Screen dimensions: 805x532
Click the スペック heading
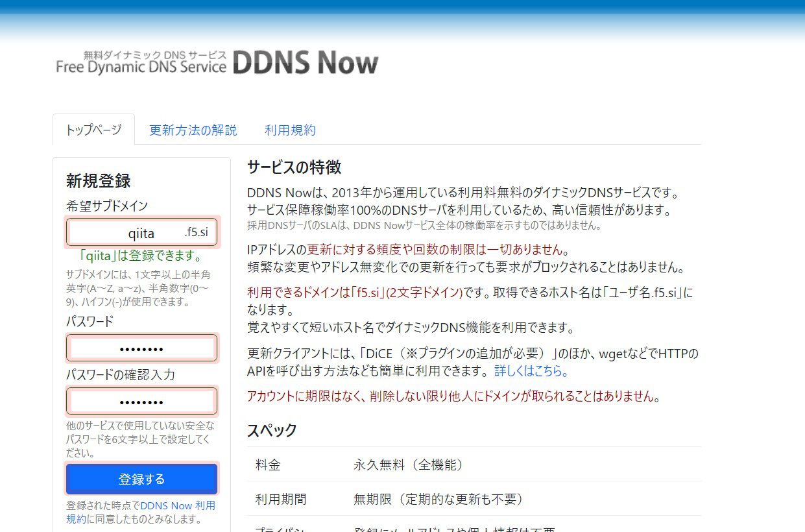[272, 430]
